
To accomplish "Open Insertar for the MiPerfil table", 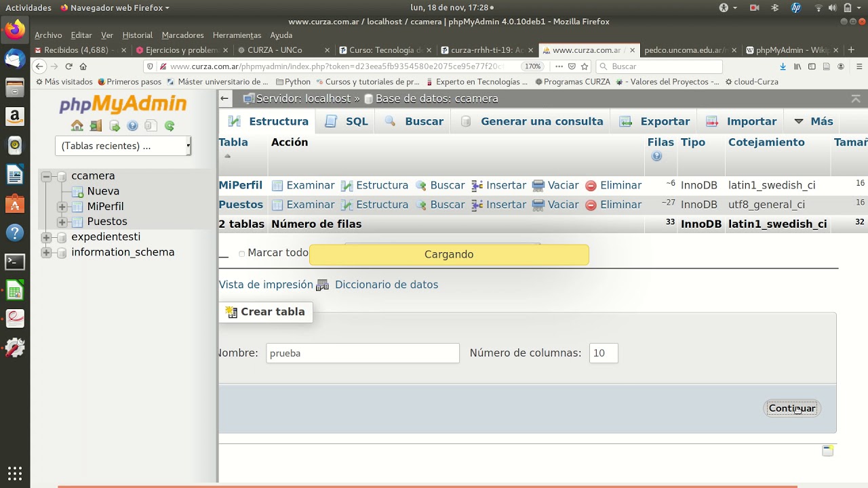I will click(x=506, y=186).
